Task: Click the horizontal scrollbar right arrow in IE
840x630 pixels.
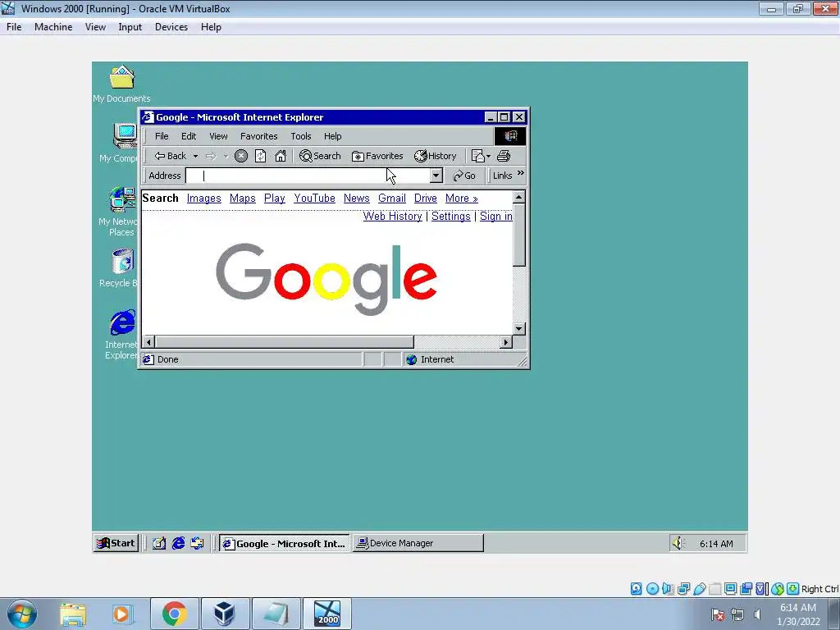Action: [506, 342]
